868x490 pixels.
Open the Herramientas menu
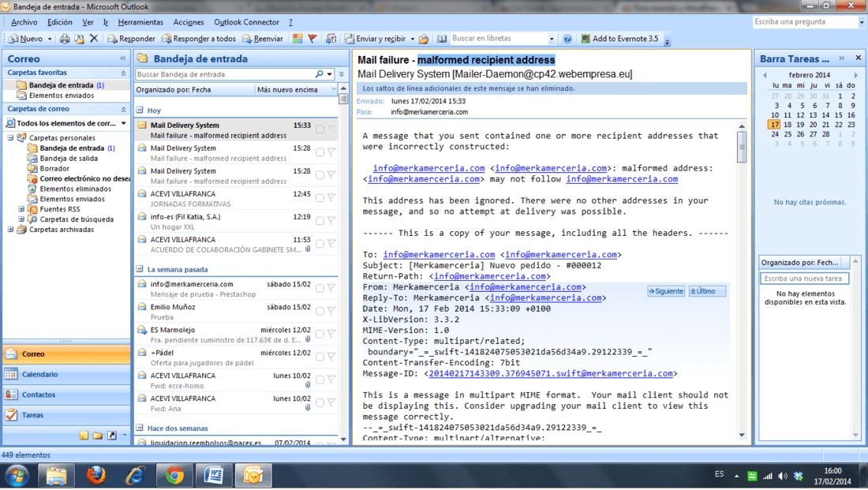140,22
